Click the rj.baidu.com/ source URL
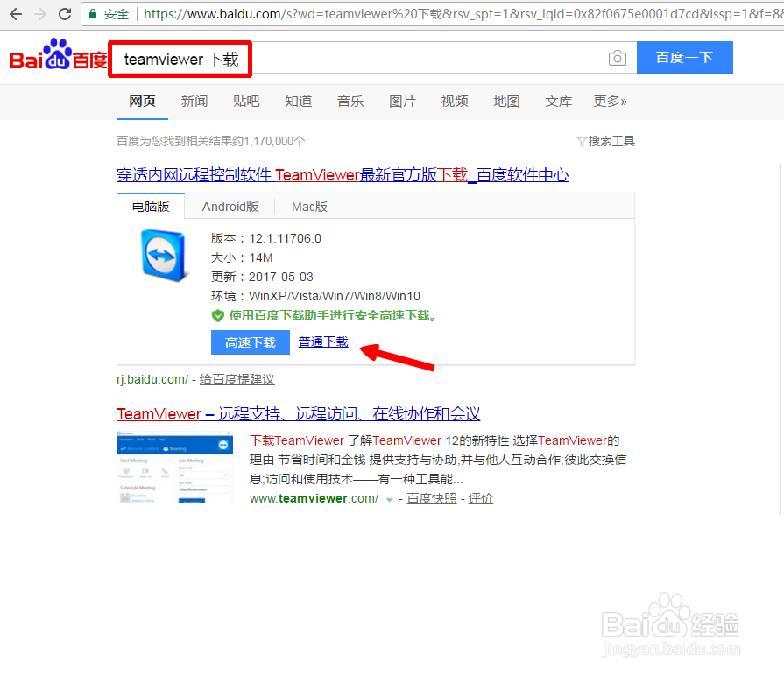This screenshot has width=784, height=676. (152, 380)
